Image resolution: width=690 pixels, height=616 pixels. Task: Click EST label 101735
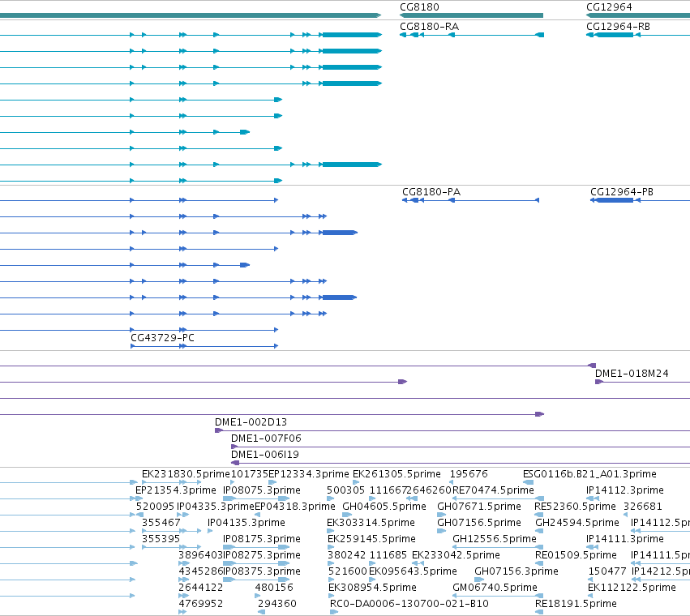pyautogui.click(x=250, y=474)
